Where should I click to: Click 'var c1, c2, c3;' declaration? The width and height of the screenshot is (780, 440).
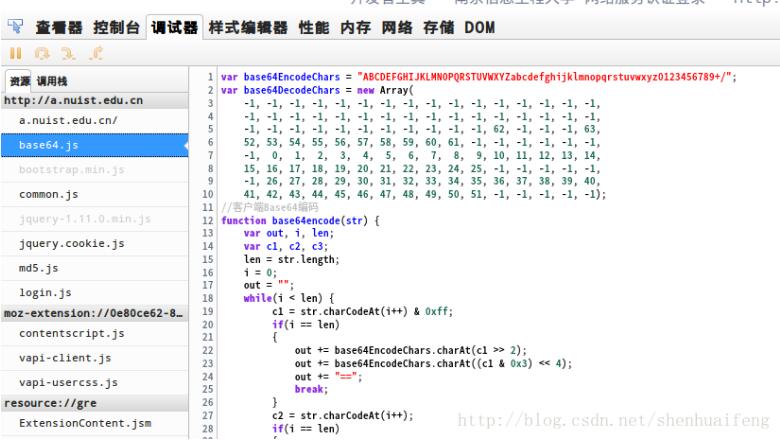(x=286, y=246)
